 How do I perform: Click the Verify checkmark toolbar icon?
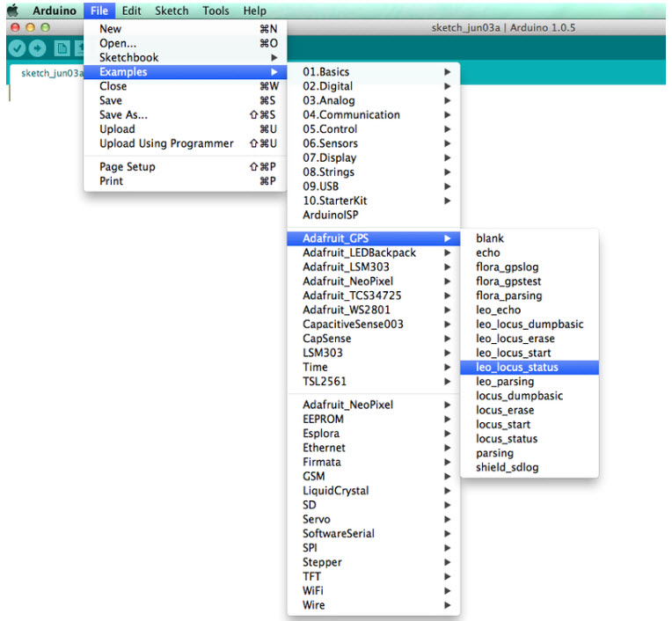click(17, 48)
